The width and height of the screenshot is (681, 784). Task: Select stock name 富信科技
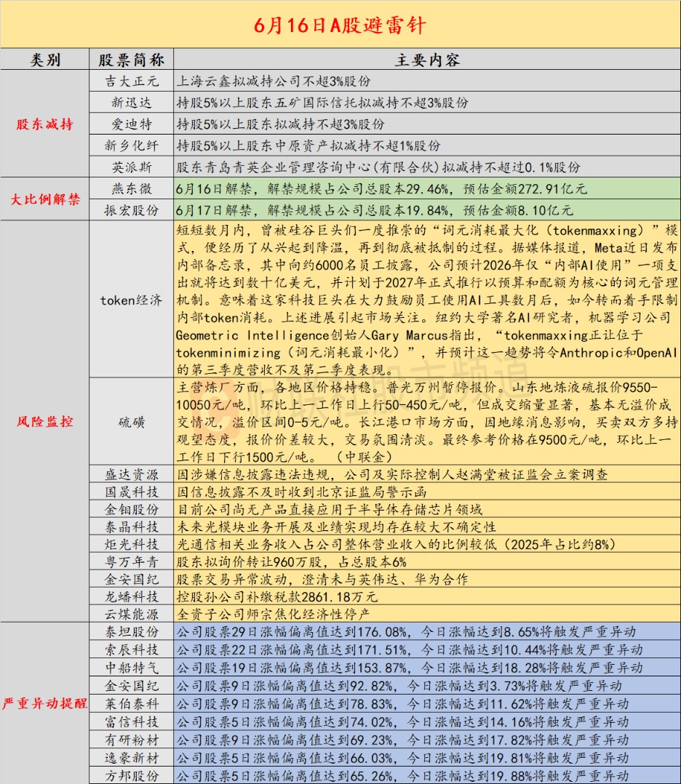pos(132,721)
